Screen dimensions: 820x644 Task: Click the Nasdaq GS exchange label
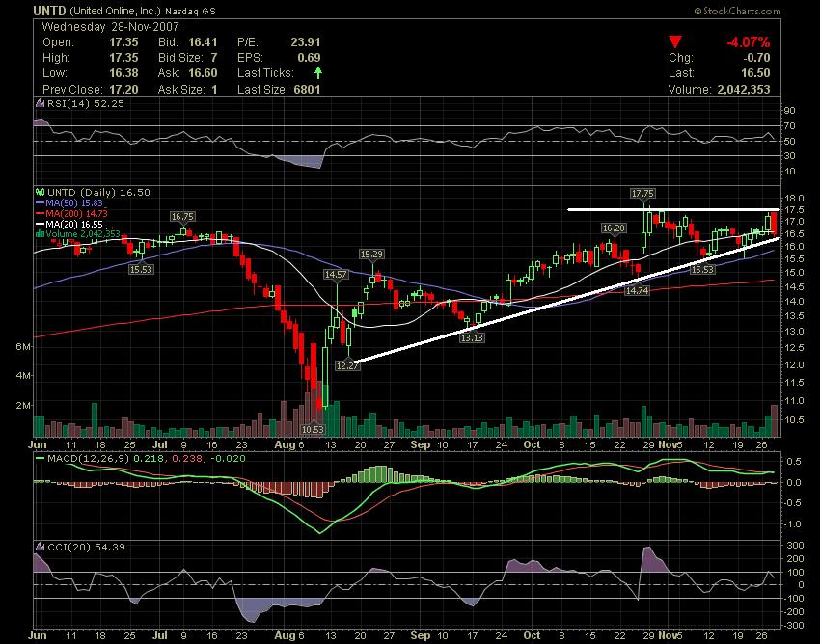click(x=190, y=11)
